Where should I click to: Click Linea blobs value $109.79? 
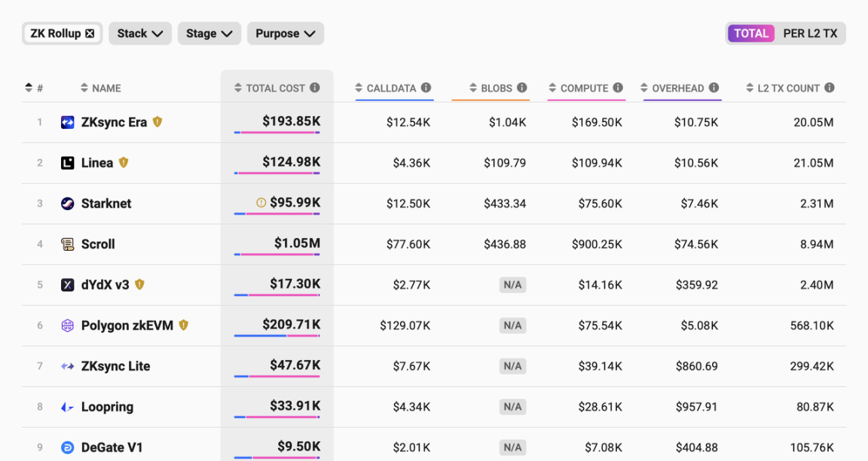(x=505, y=163)
